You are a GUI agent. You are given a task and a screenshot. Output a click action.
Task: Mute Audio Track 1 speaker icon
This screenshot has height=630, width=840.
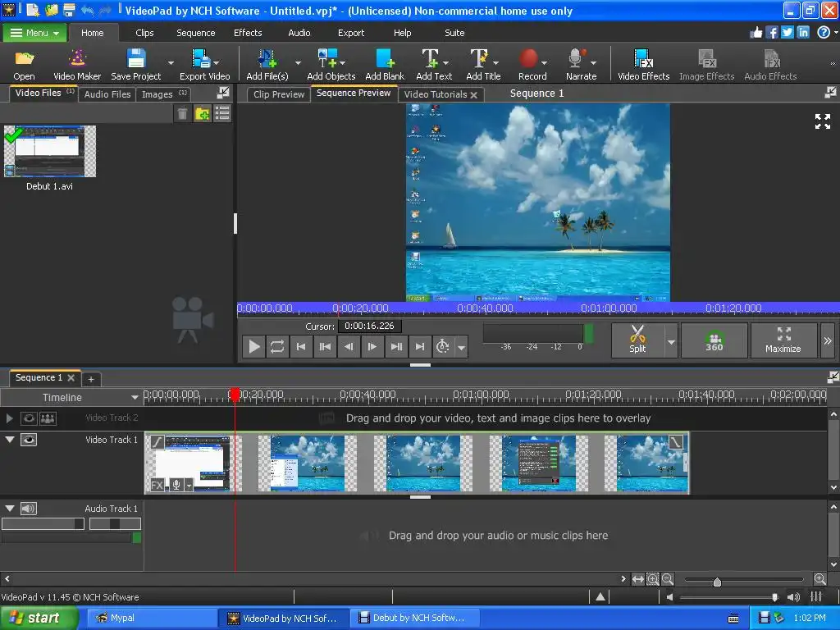(29, 509)
